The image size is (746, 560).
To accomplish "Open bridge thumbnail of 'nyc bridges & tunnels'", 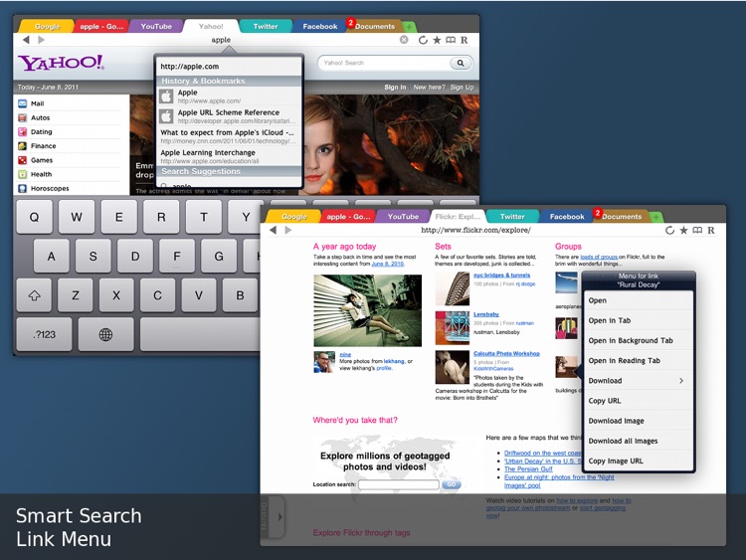I will point(453,288).
